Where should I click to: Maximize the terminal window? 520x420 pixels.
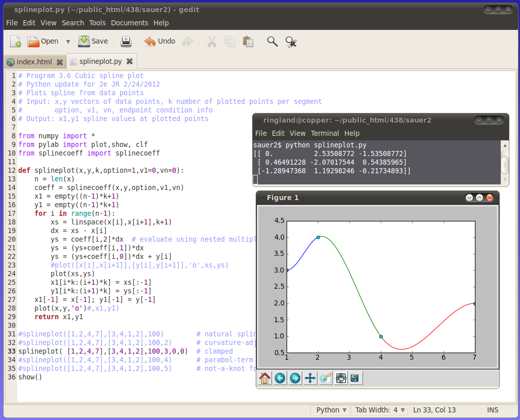pos(489,120)
